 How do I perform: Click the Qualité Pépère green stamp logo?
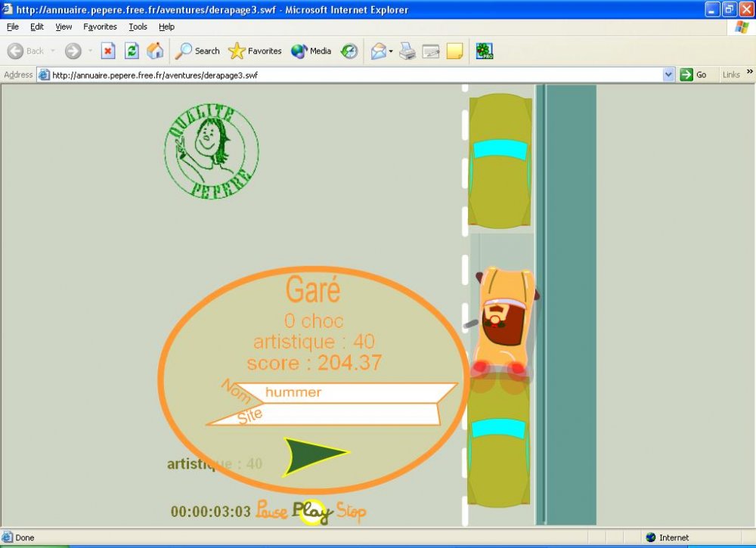pos(211,151)
